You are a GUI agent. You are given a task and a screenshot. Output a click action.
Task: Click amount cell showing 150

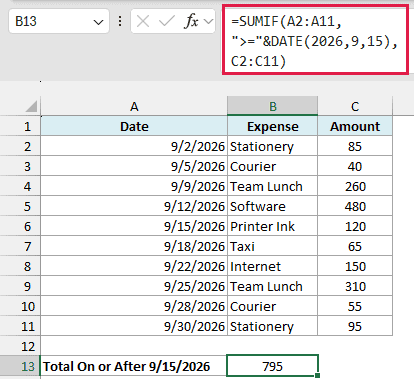tap(355, 266)
